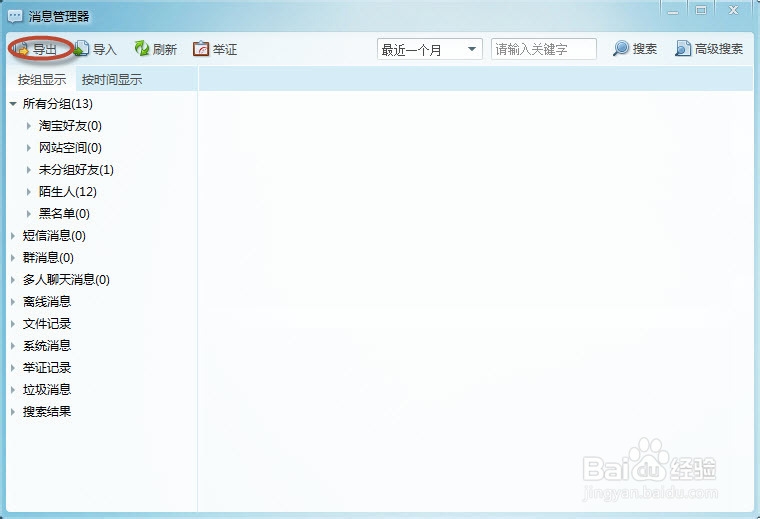Expand the 搜索结果 node arrow
Viewport: 760px width, 519px height.
point(13,411)
